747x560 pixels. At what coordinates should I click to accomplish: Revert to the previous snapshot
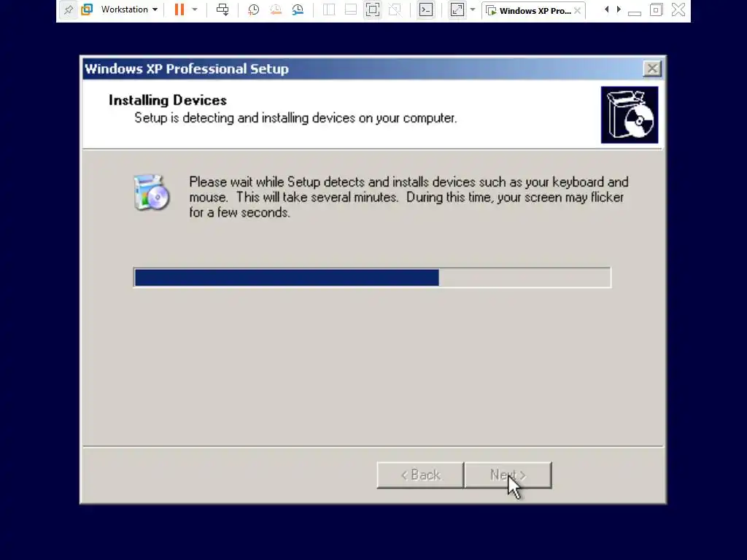275,9
